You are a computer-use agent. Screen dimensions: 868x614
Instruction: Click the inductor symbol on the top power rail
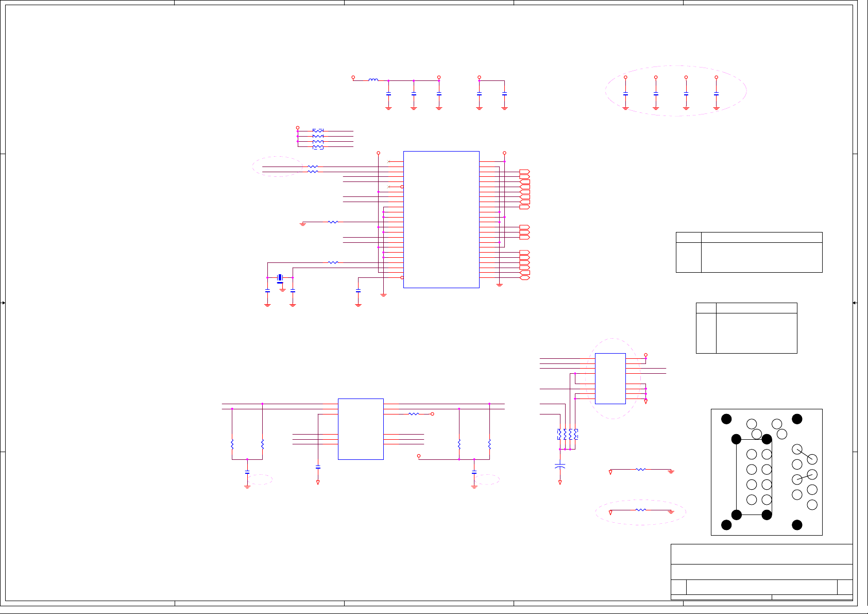(373, 80)
